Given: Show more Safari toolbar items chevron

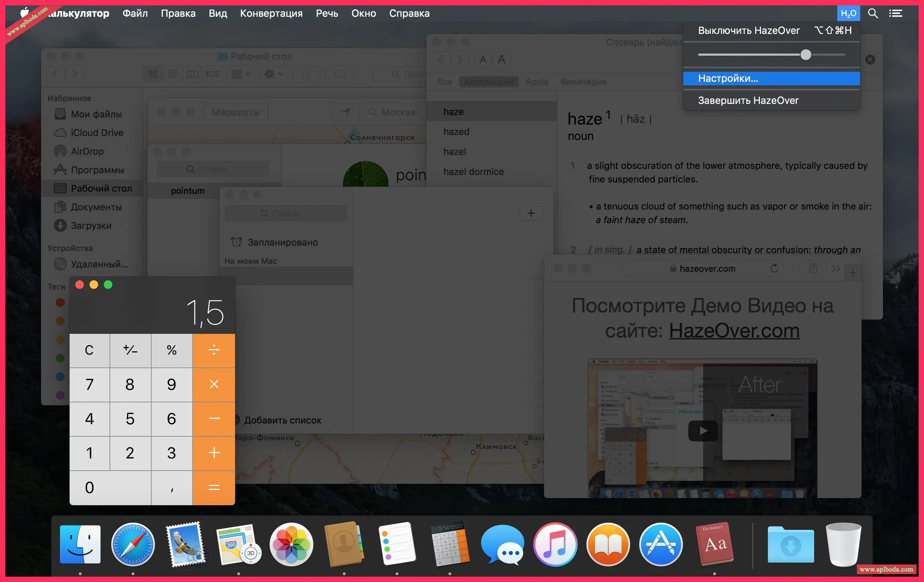Looking at the screenshot, I should pos(836,268).
